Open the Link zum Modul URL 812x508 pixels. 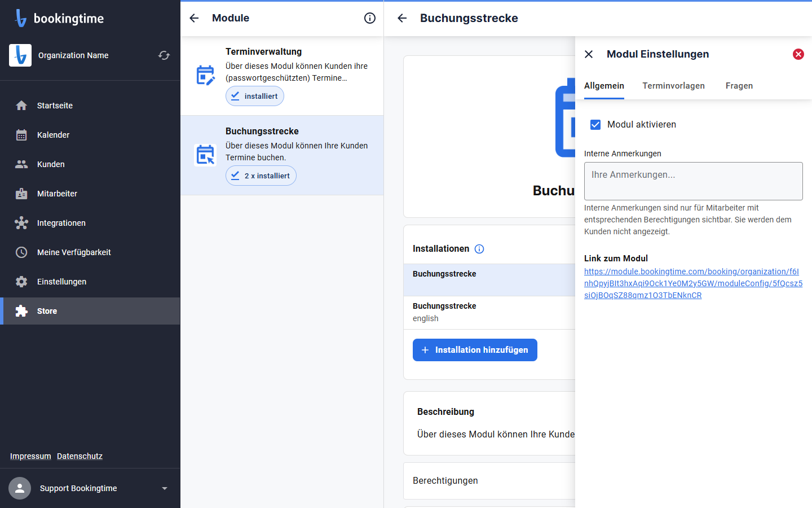(x=693, y=283)
